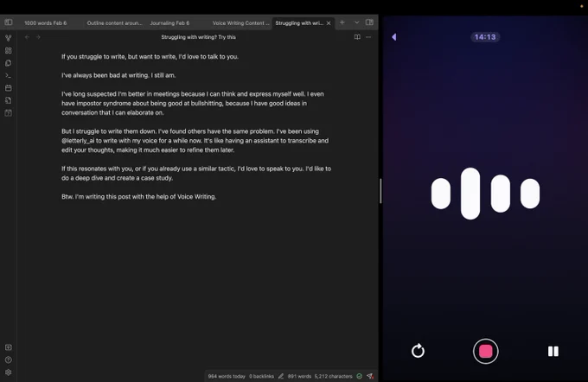588x382 pixels.
Task: Toggle editing mode pencil in status bar
Action: point(281,376)
